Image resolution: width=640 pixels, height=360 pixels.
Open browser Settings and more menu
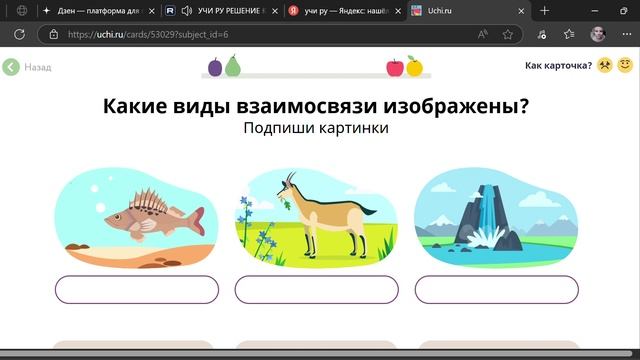[627, 34]
